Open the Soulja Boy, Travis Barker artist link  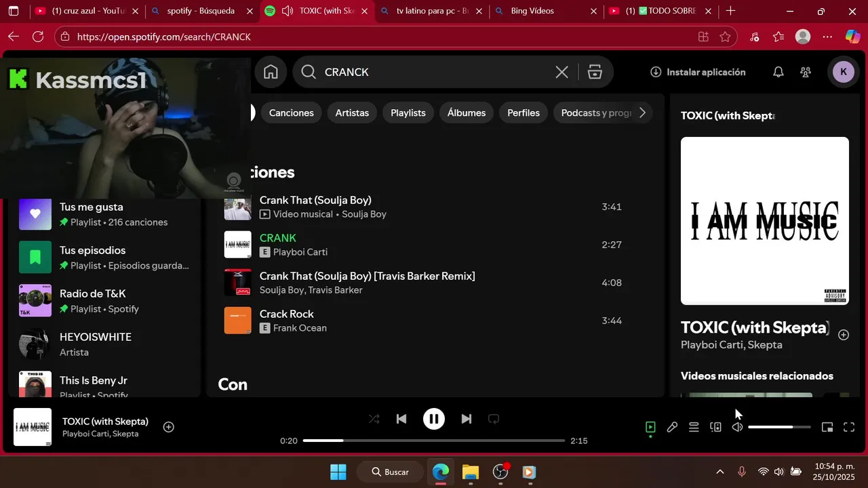(311, 290)
